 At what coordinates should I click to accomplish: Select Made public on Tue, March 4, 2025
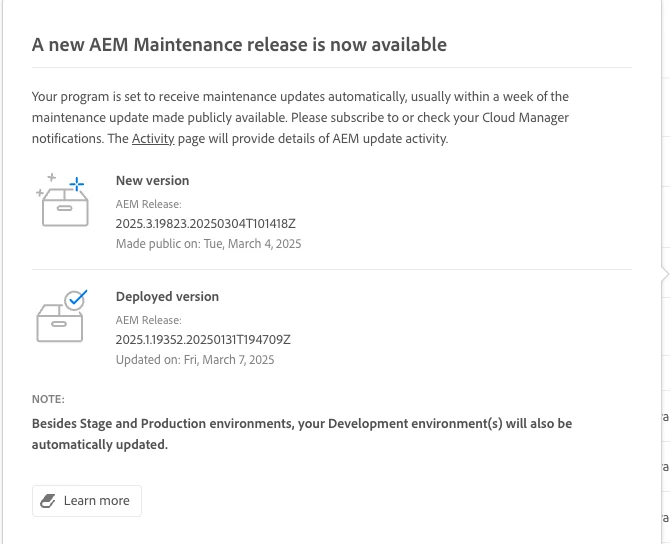pos(209,244)
